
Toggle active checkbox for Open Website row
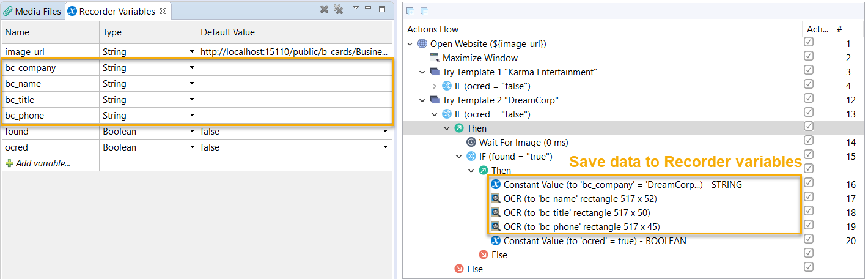pos(809,42)
